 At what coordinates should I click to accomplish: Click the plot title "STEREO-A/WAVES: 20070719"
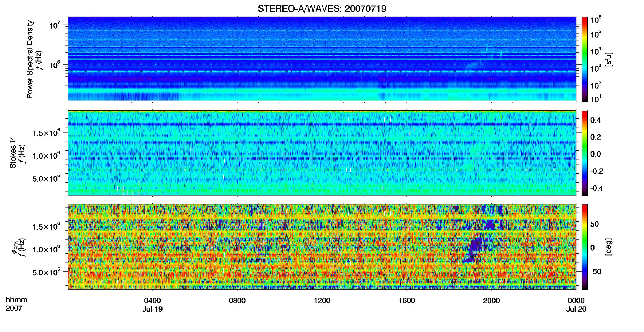[322, 9]
